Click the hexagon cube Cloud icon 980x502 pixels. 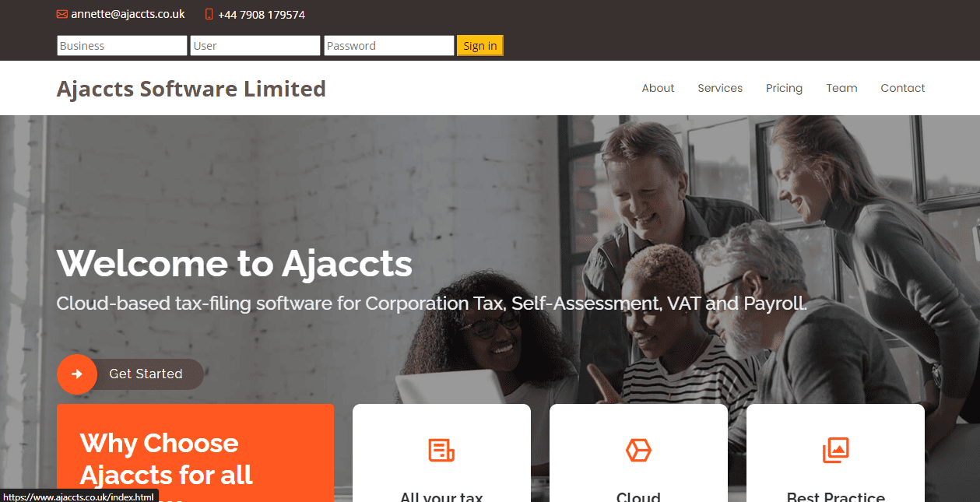pos(638,450)
